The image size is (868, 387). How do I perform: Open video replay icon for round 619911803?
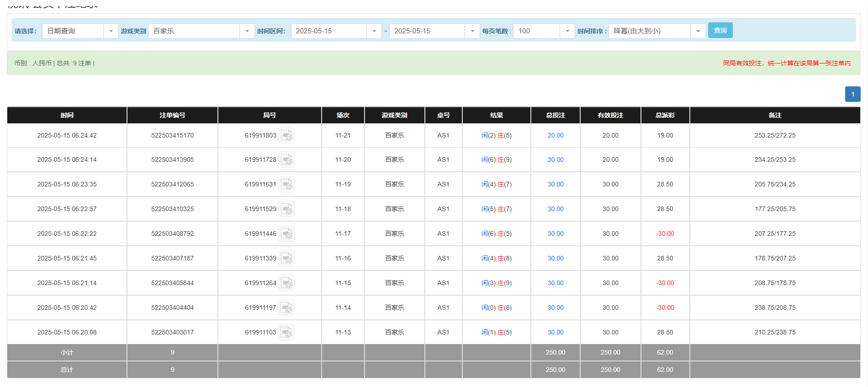[286, 136]
